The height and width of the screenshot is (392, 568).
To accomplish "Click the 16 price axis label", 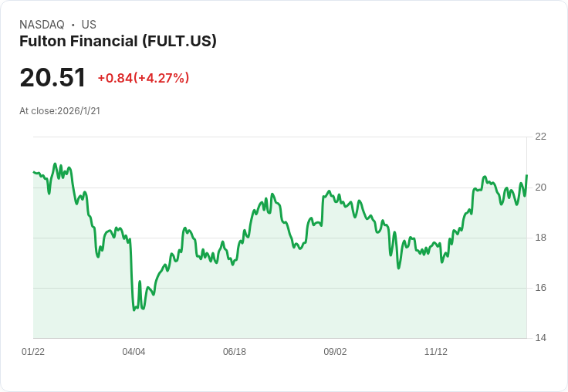I will point(540,288).
